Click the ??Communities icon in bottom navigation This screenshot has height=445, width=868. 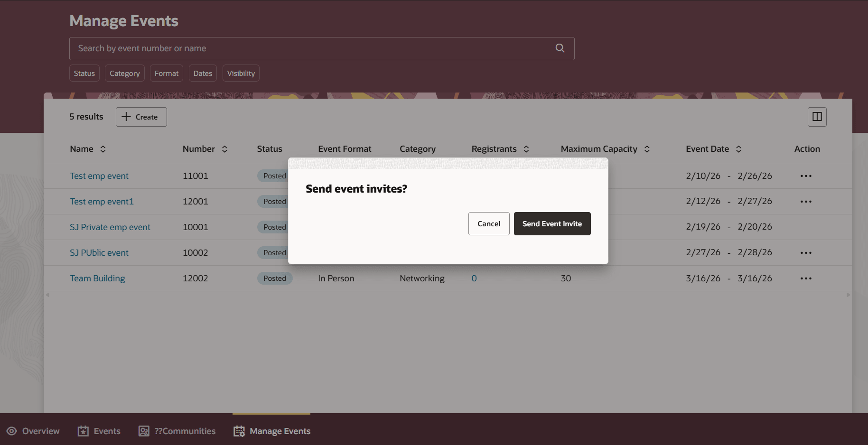144,431
